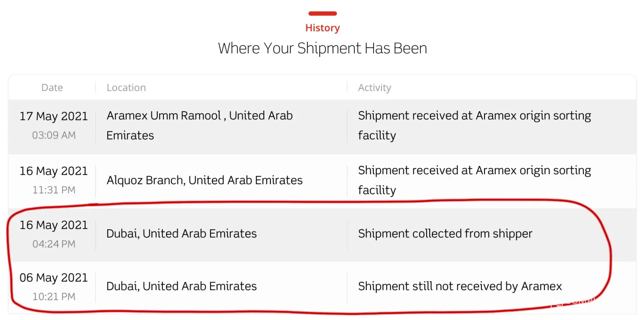Viewport: 644px width, 320px height.
Task: Click the Location column header
Action: (126, 88)
